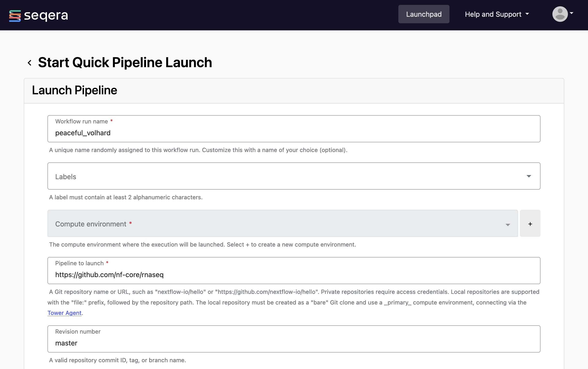Edit the Workflow run name field
This screenshot has width=588, height=369.
click(294, 133)
